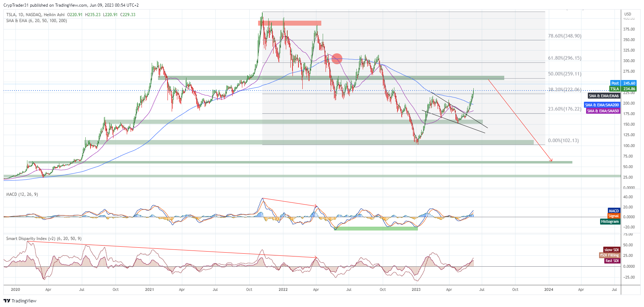Image resolution: width=644 pixels, height=307 pixels.
Task: Select the TSLA, 1D, NASDAQ, Heikin Ashi title
Action: click(35, 15)
